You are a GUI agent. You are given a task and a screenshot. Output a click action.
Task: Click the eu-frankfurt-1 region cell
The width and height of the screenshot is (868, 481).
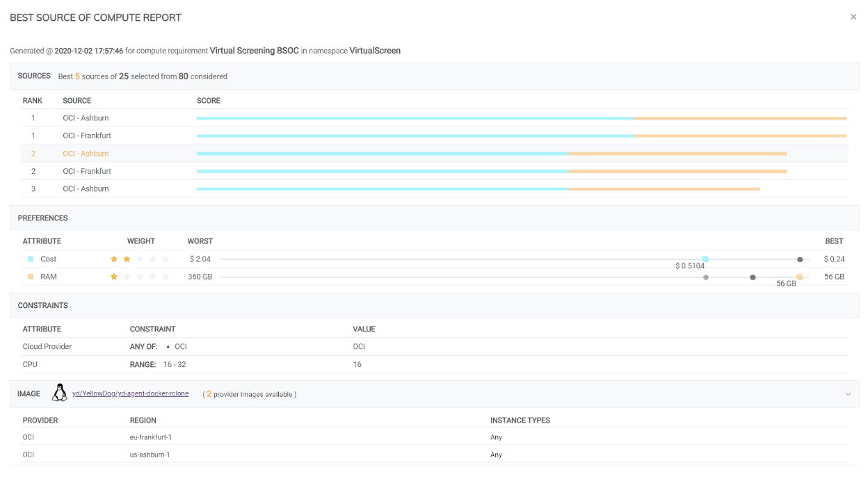point(150,437)
